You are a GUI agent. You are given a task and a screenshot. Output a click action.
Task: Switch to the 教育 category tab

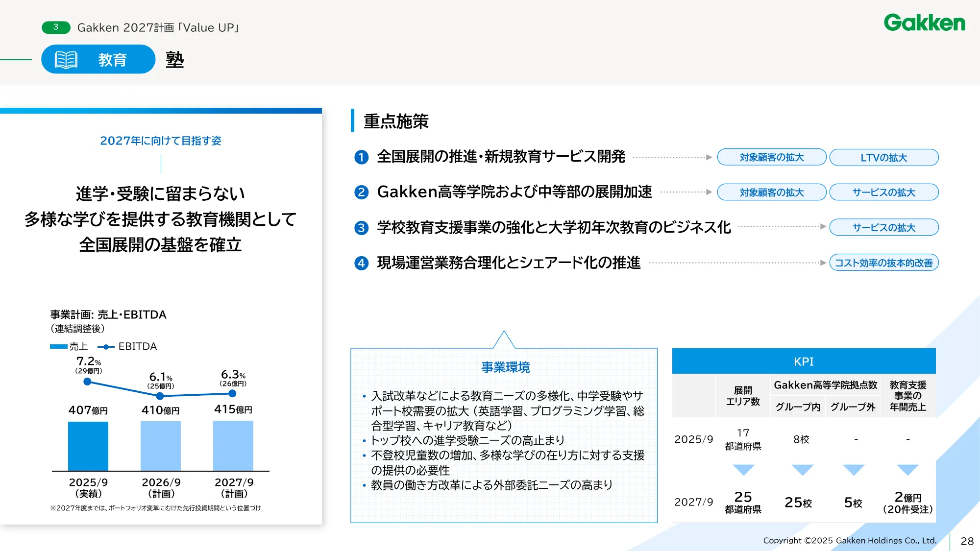click(112, 60)
